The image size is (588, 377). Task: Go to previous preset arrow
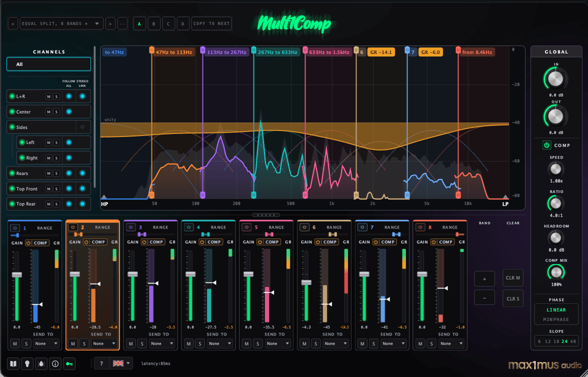[x=13, y=23]
